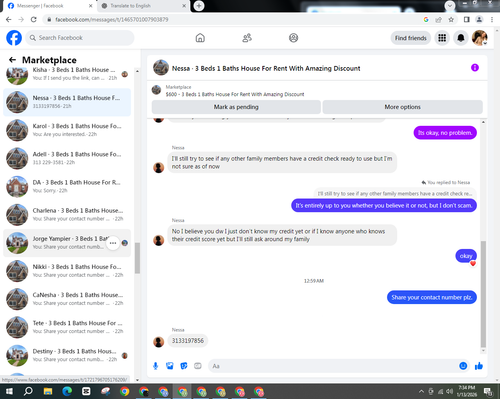
Task: Open Karol conversation
Action: pyautogui.click(x=67, y=130)
